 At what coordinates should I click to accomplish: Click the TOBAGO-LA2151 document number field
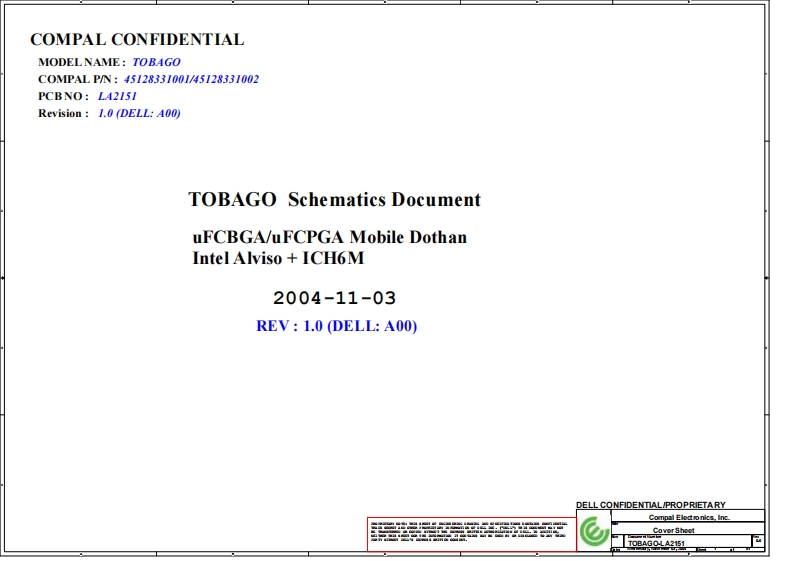(x=655, y=543)
